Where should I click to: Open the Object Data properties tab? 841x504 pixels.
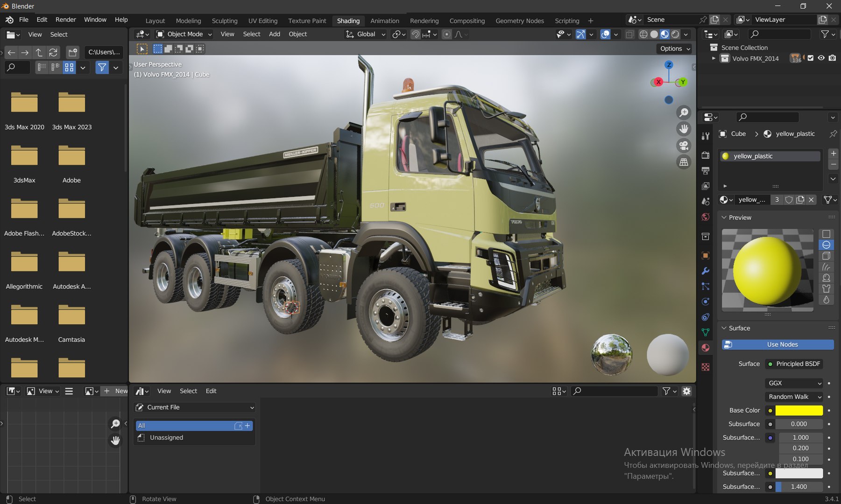(x=706, y=332)
